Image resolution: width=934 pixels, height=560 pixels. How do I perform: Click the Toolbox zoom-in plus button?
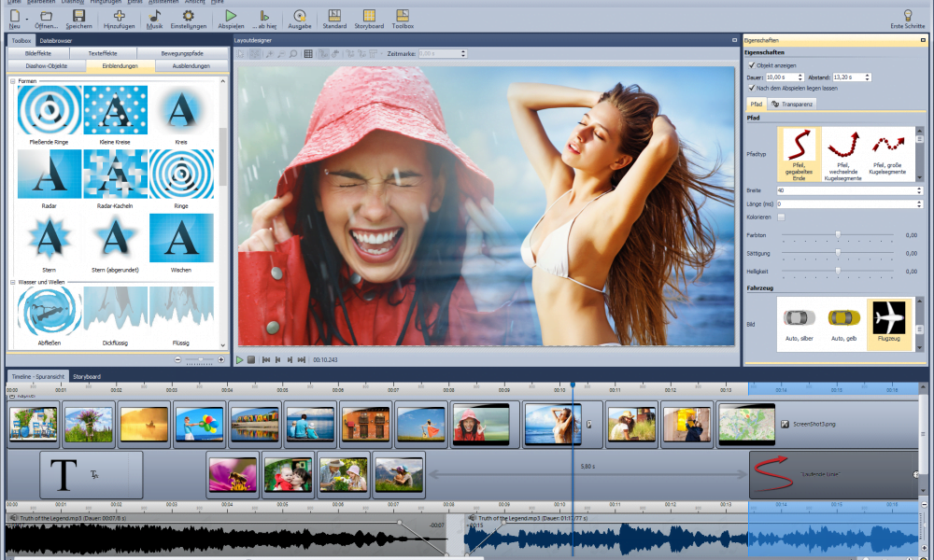(221, 359)
